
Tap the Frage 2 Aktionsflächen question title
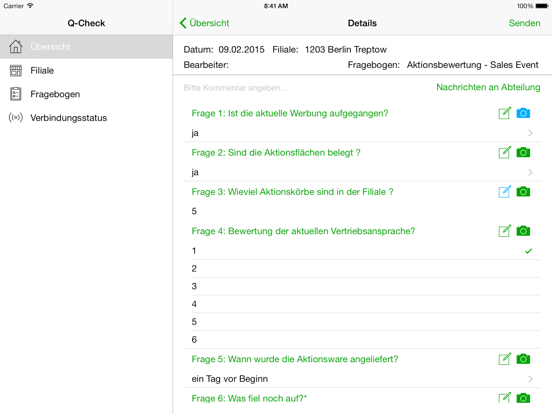coord(276,153)
